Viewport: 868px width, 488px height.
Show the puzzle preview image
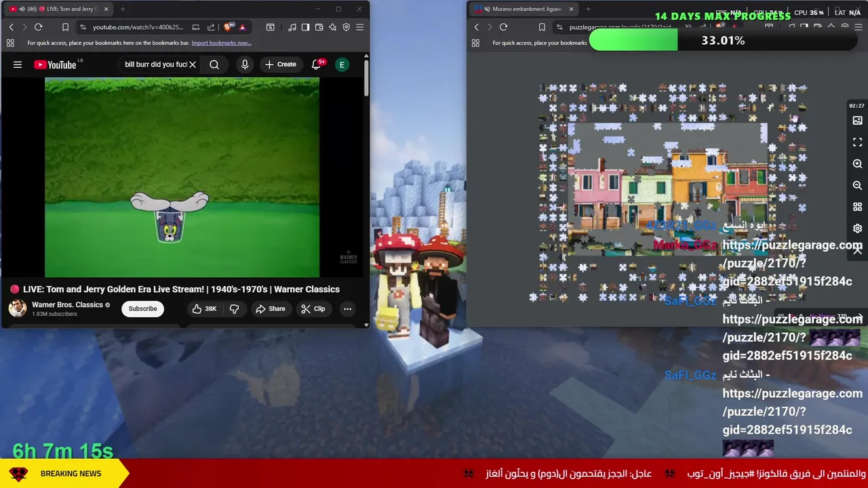point(857,121)
